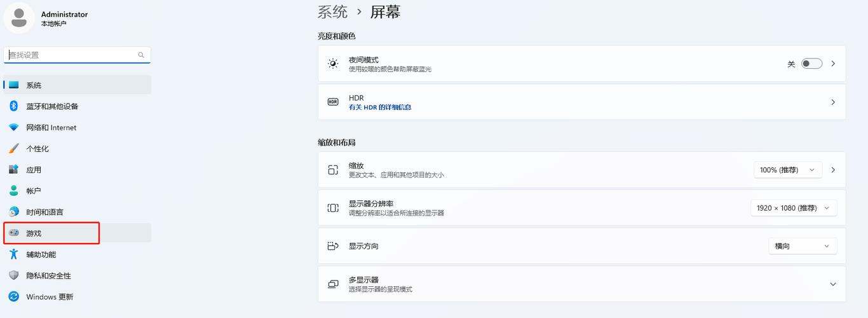Click the globe clock icon beside 时间和语言
The image size is (868, 318).
pos(14,212)
